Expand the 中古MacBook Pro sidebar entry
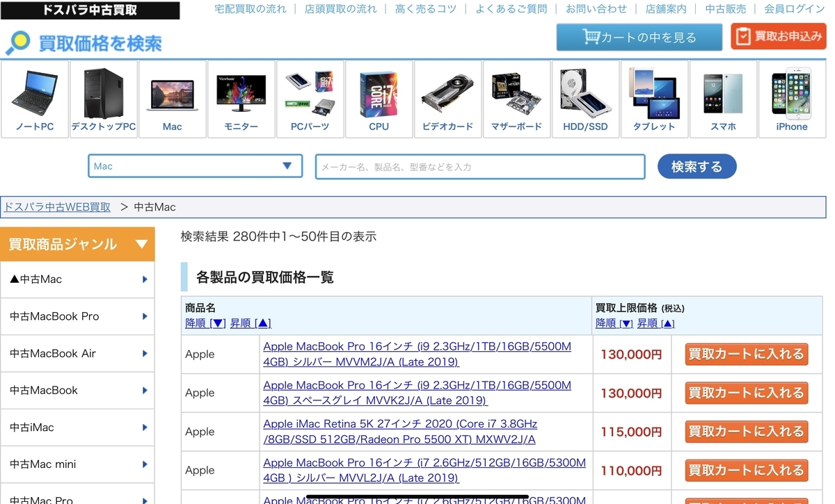Image resolution: width=835 pixels, height=504 pixels. point(77,316)
